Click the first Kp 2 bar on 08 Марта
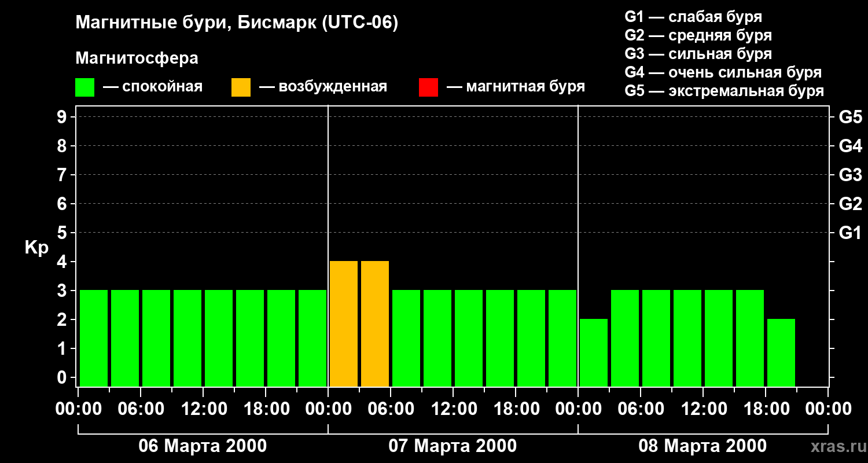The height and width of the screenshot is (463, 868). tap(594, 353)
